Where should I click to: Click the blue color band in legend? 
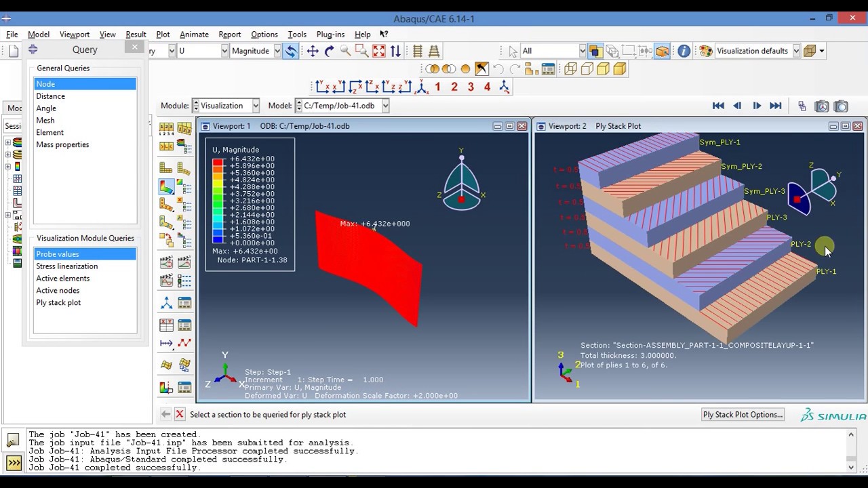218,239
